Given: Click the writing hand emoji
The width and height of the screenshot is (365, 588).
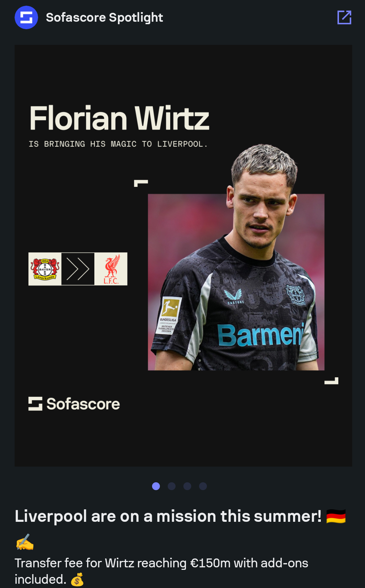Looking at the screenshot, I should tap(25, 542).
